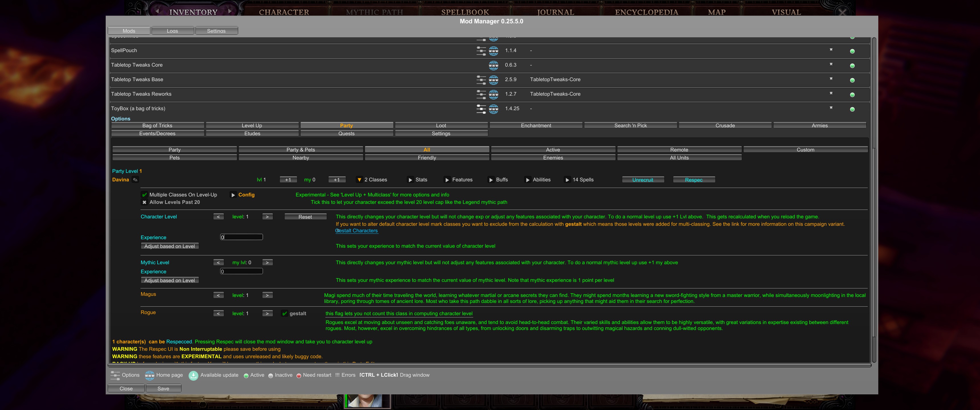Expand the Config disclosure arrow

click(x=233, y=195)
